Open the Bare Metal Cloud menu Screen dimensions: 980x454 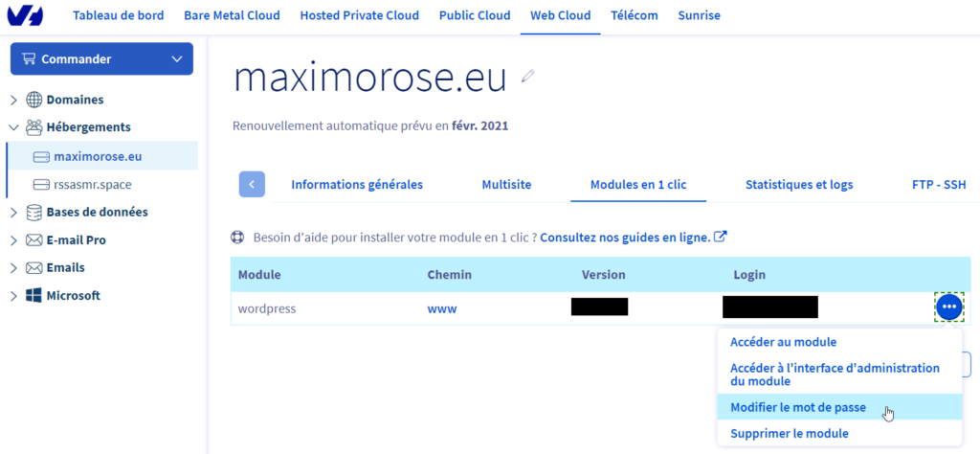tap(232, 15)
